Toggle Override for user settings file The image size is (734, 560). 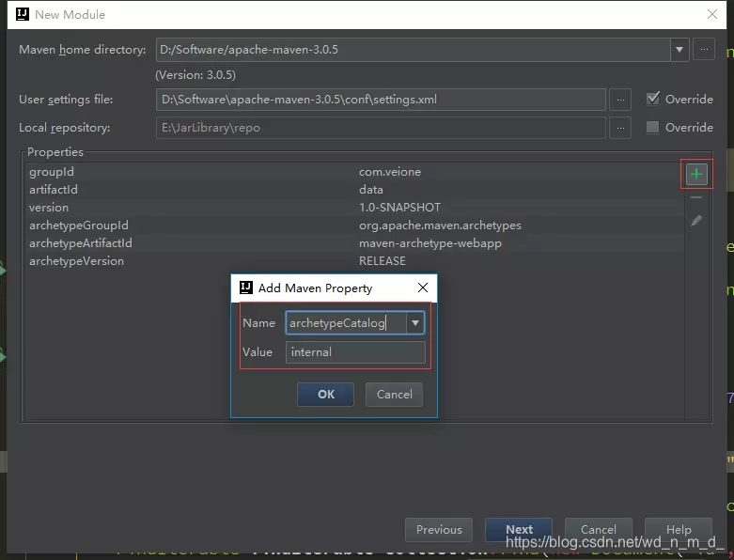[652, 99]
